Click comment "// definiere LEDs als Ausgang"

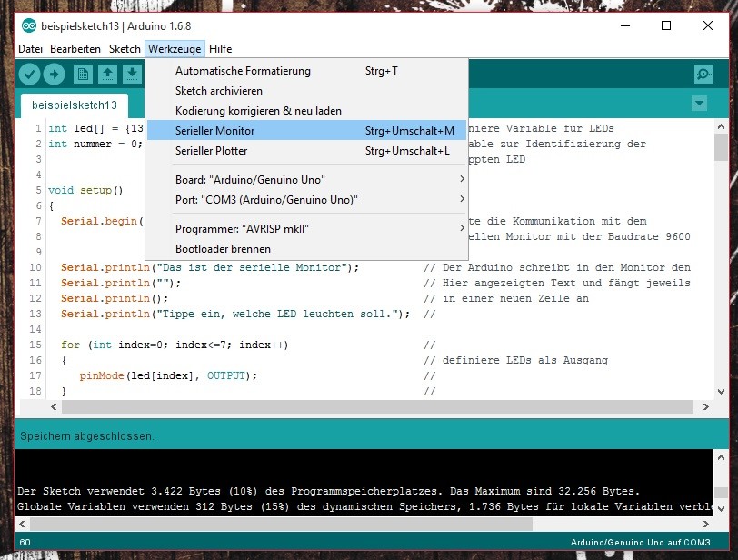point(515,361)
